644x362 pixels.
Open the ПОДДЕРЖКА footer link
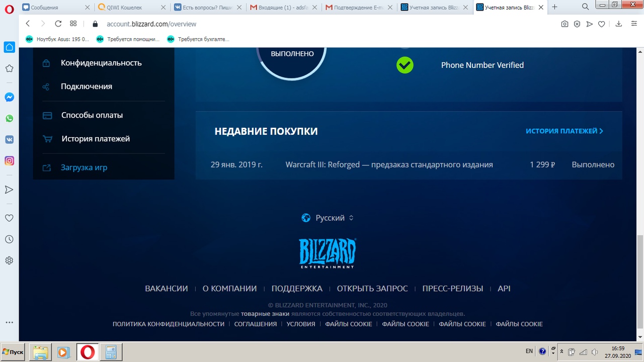point(297,289)
